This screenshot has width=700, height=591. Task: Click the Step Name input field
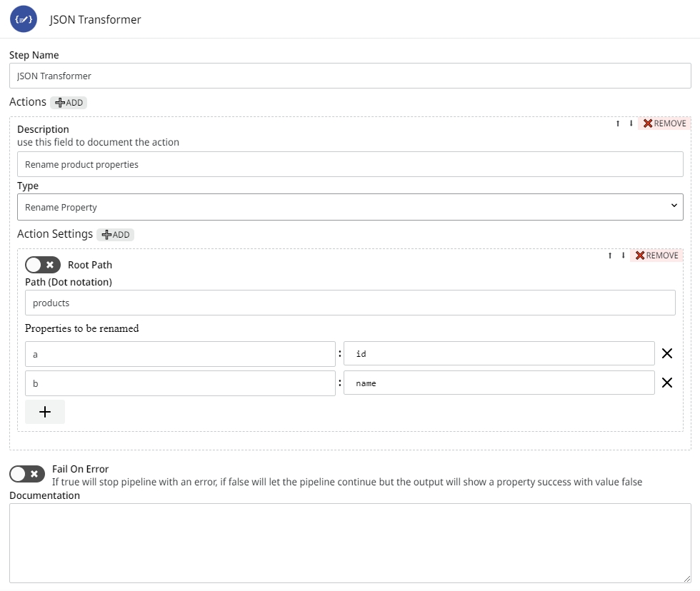click(x=350, y=76)
